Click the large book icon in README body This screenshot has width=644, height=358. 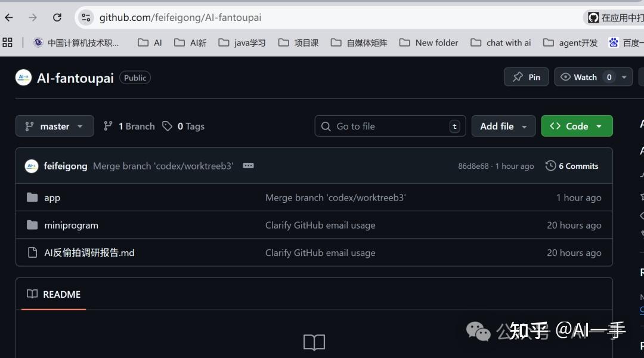tap(314, 342)
